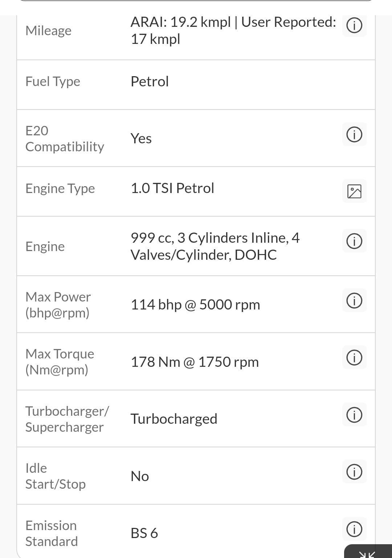
Task: View the Engine Type image icon
Action: click(354, 191)
